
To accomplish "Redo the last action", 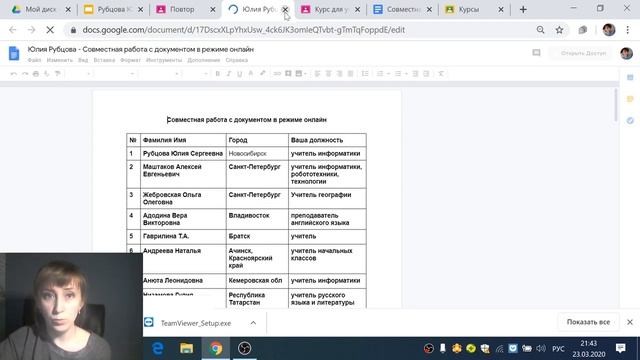I will point(25,74).
